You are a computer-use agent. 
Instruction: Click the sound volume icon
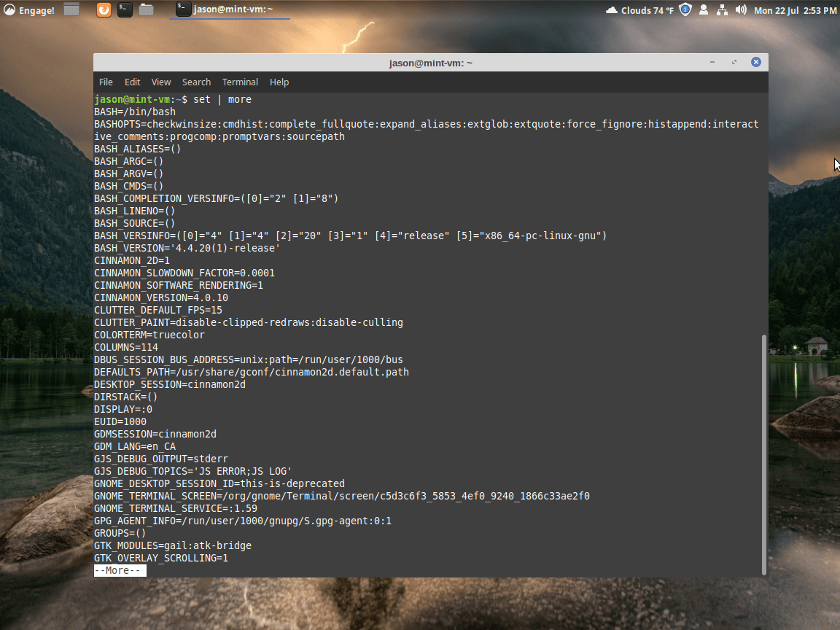[741, 10]
